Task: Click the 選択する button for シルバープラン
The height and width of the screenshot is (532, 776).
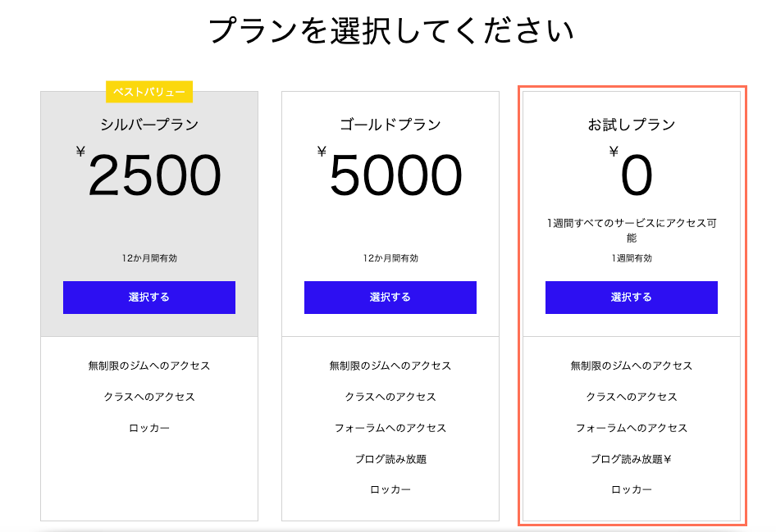Action: 148,298
